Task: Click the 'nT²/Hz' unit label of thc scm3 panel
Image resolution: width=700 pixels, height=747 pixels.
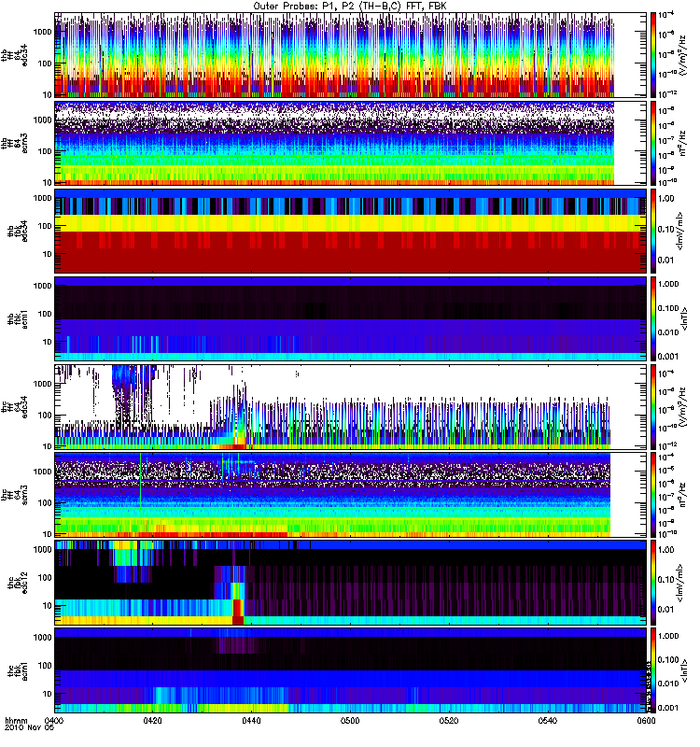Action: [x=683, y=495]
